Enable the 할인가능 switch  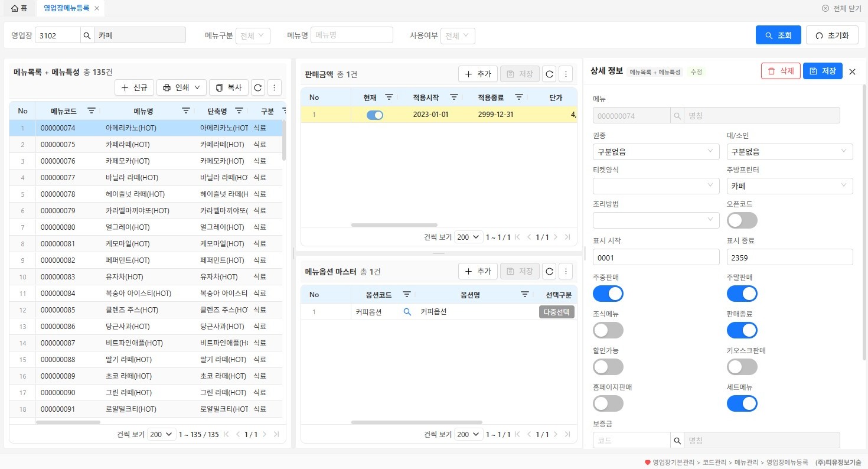(x=608, y=367)
